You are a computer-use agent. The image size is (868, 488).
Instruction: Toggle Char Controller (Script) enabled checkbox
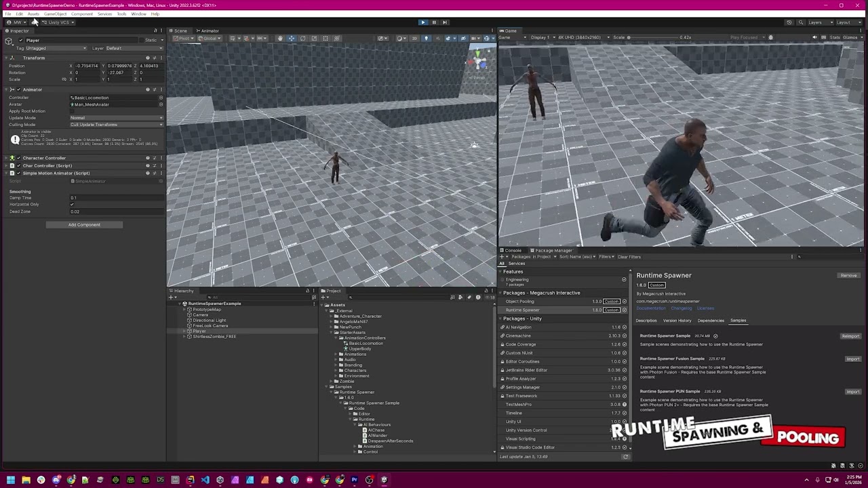(18, 165)
